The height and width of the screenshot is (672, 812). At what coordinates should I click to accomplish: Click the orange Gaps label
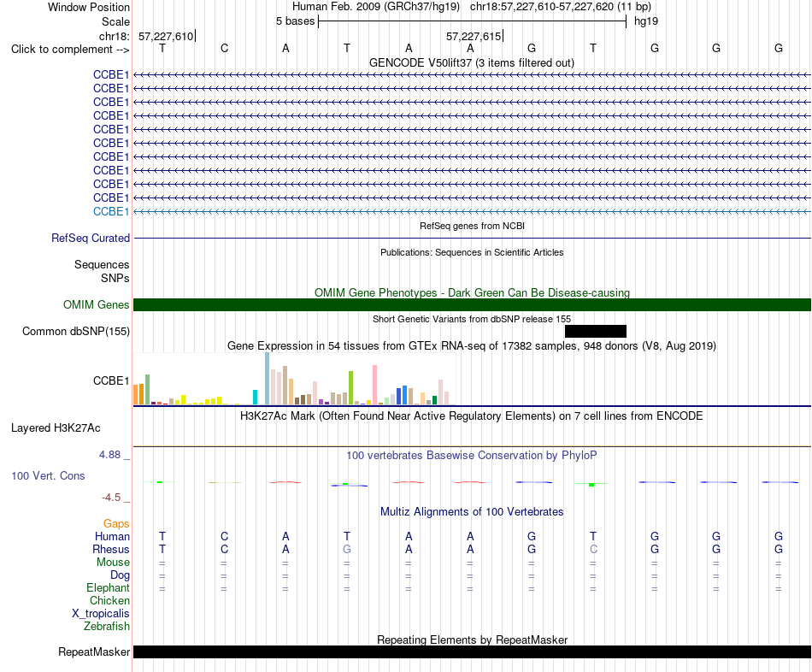click(116, 524)
